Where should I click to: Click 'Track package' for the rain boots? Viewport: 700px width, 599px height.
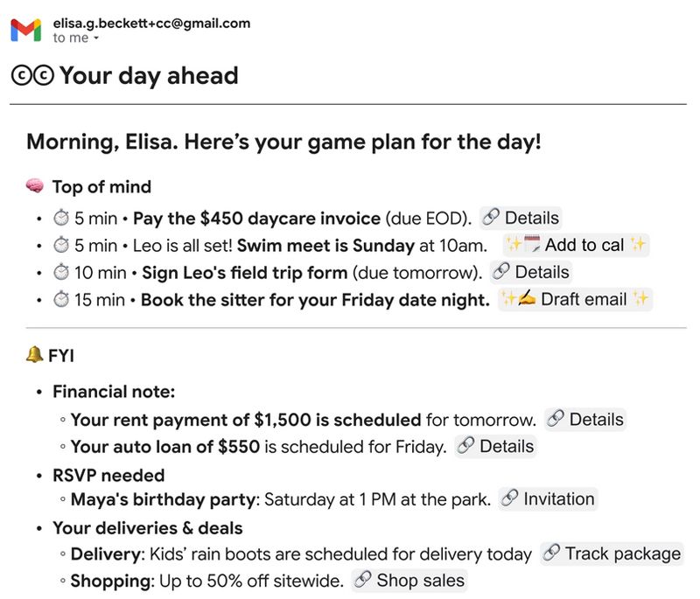coord(612,554)
